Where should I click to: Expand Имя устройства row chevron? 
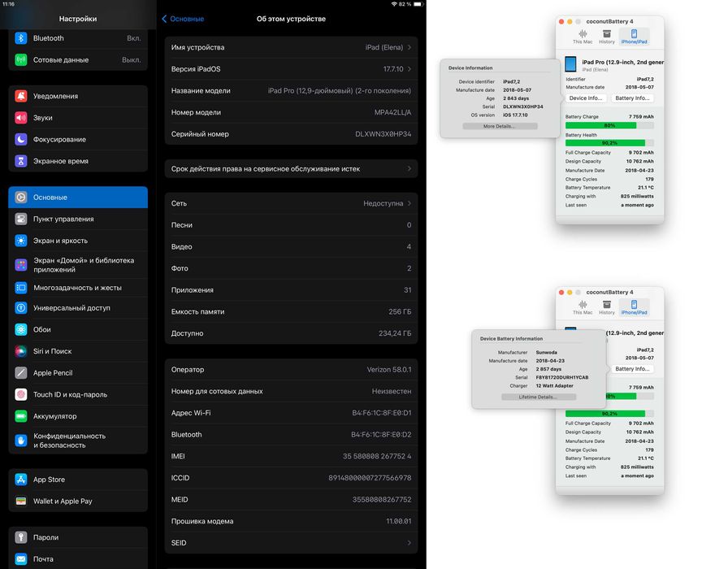(x=409, y=47)
